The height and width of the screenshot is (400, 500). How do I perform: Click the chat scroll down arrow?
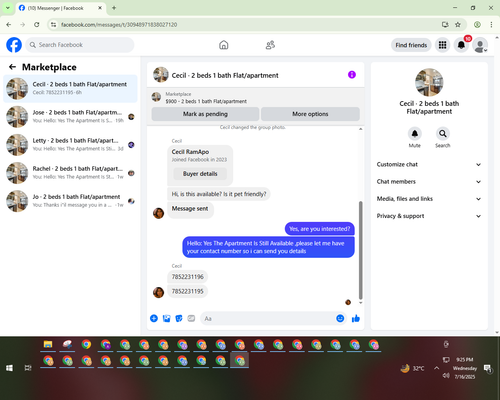(x=360, y=303)
